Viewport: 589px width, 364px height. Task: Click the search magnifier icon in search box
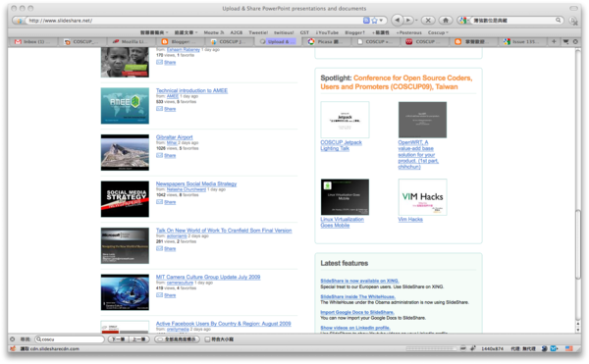click(559, 21)
